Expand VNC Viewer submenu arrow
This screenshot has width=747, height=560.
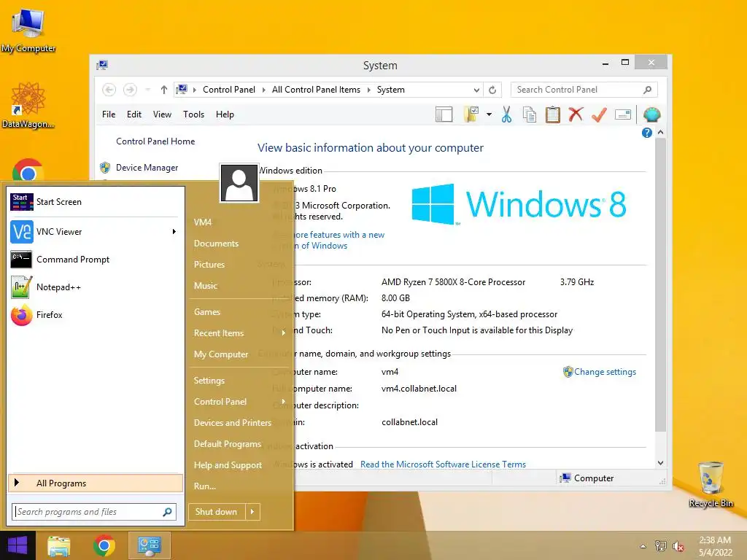point(174,231)
